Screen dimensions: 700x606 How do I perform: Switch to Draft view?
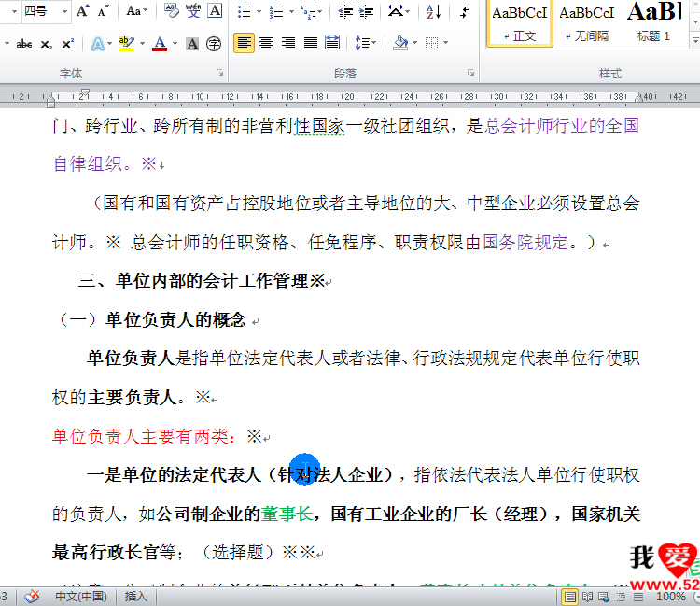(x=638, y=597)
